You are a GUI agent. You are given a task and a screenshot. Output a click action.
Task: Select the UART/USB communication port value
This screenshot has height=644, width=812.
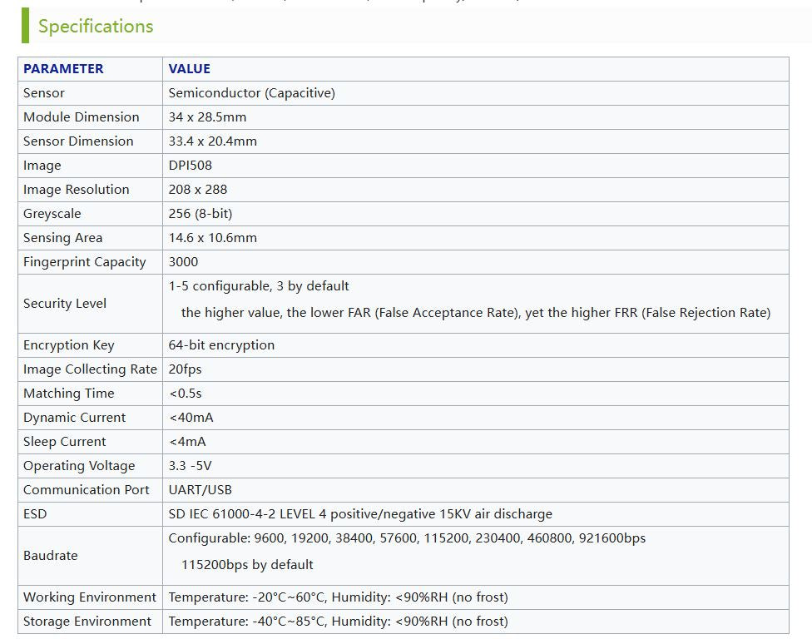coord(200,490)
